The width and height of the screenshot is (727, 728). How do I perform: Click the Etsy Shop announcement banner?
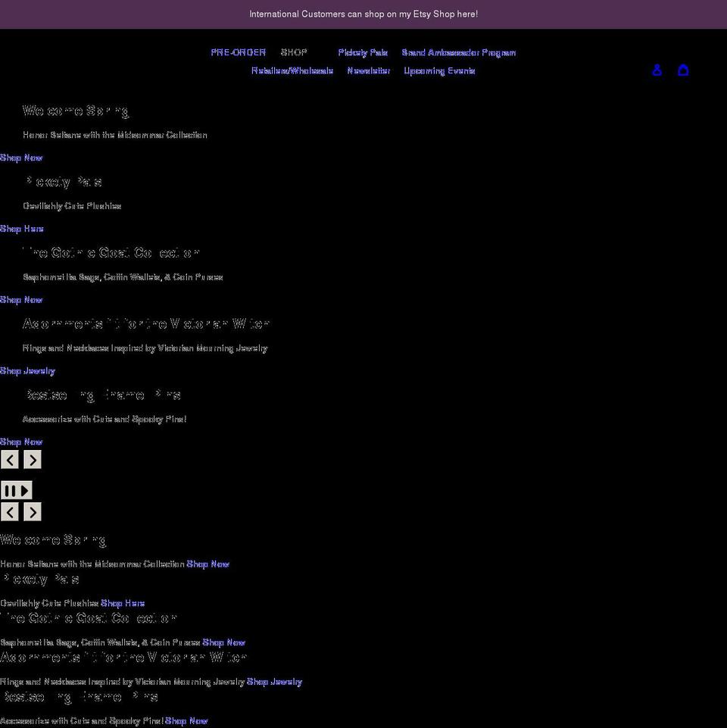click(x=363, y=14)
